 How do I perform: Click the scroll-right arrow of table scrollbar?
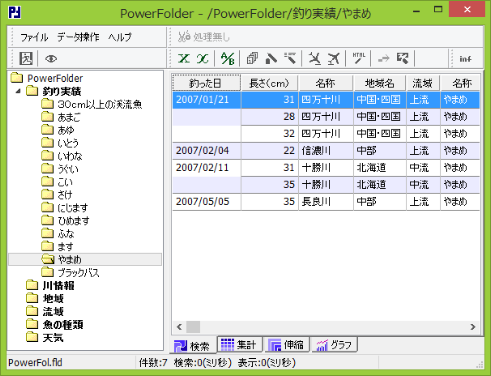pyautogui.click(x=473, y=327)
